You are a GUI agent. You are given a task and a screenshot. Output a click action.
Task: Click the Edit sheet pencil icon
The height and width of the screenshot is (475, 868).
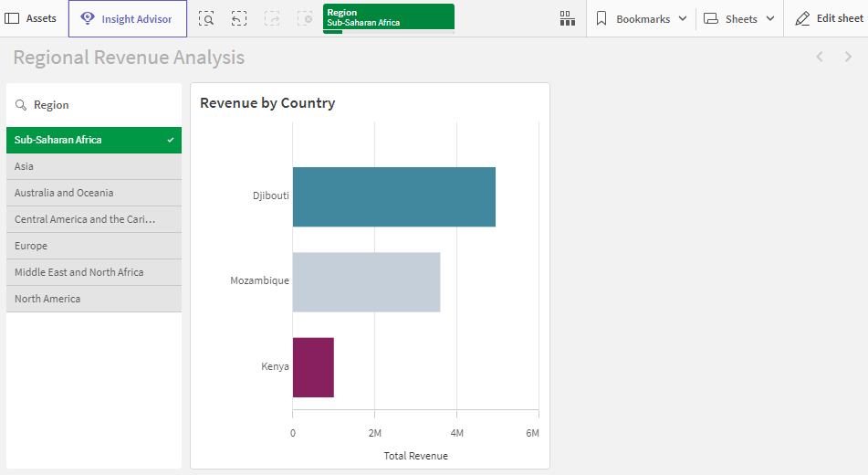[x=802, y=18]
